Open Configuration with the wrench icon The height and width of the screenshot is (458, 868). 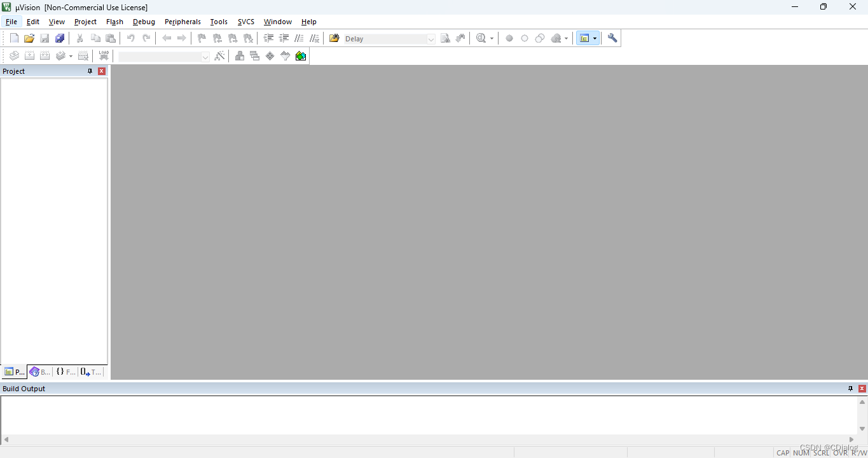pyautogui.click(x=612, y=38)
